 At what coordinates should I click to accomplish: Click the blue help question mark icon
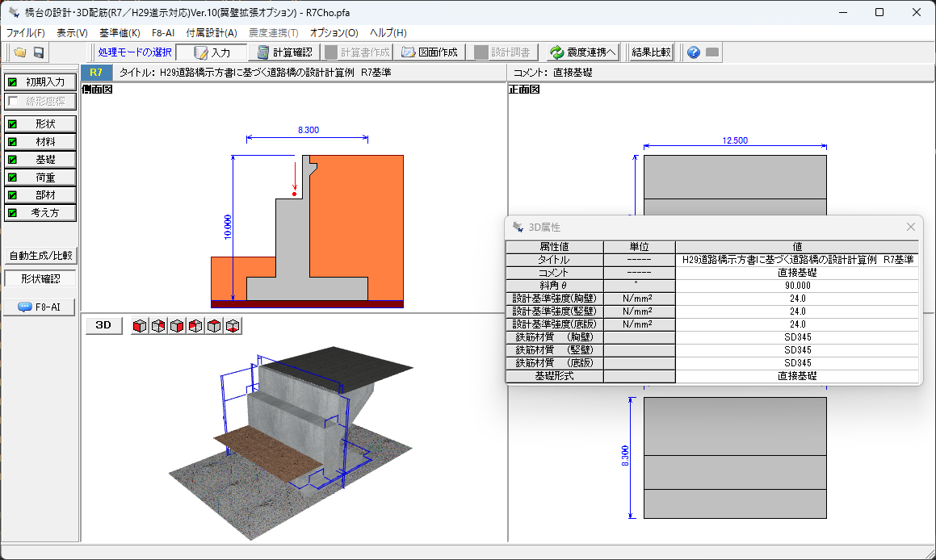click(693, 52)
